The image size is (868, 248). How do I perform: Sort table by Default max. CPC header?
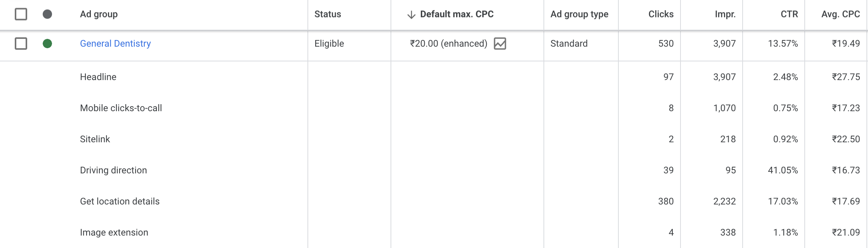point(457,14)
